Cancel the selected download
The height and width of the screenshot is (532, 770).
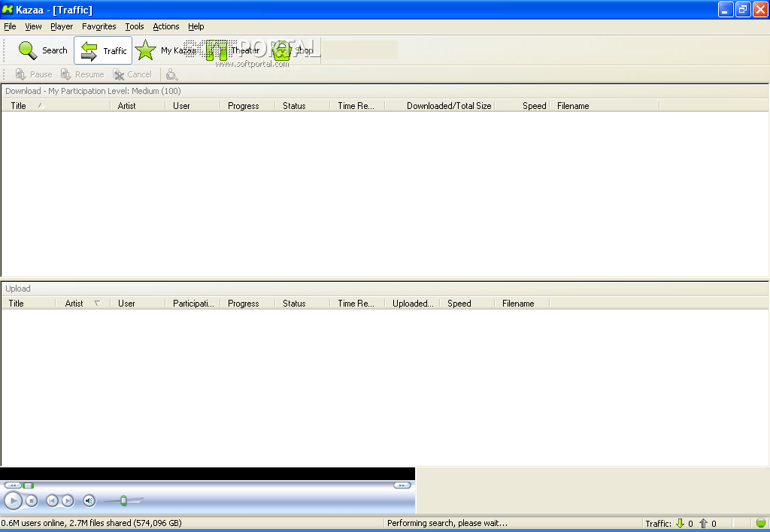pos(132,74)
